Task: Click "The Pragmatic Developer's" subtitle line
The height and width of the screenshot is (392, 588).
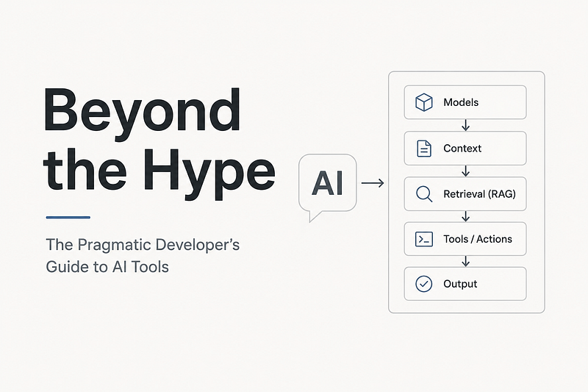Action: click(143, 245)
